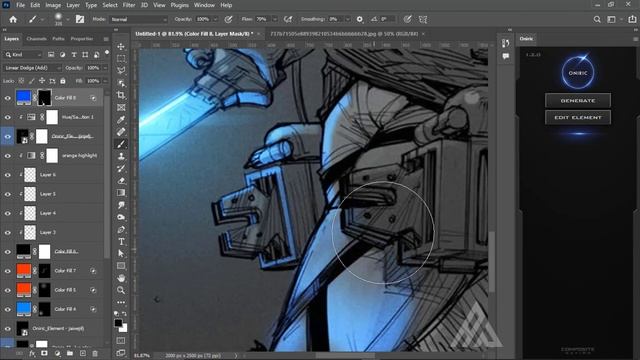Select the Object Selection tool

point(121,83)
